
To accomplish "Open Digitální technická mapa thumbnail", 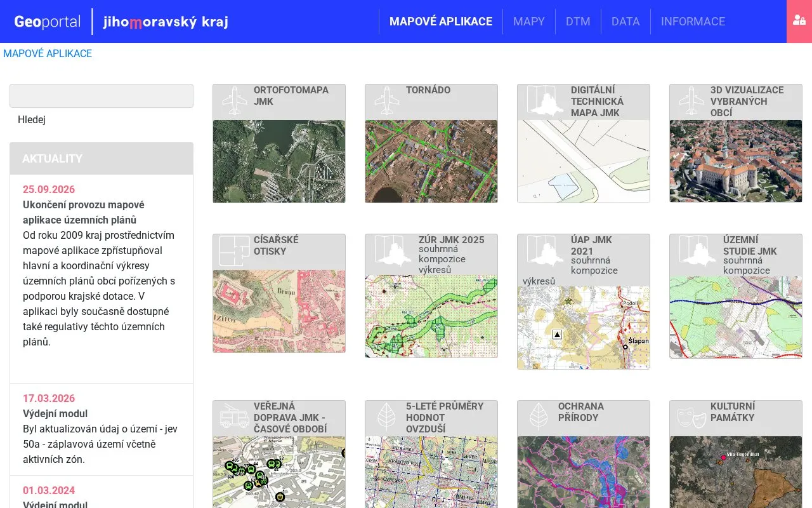I will tap(584, 161).
